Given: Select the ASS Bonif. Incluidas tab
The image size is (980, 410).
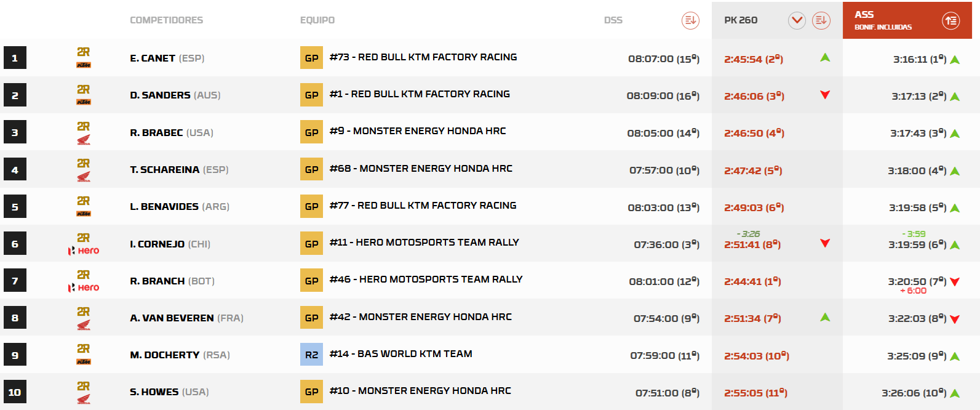Looking at the screenshot, I should (907, 20).
